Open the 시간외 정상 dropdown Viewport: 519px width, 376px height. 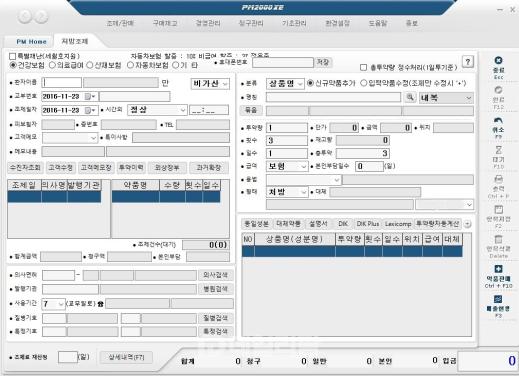pos(157,110)
